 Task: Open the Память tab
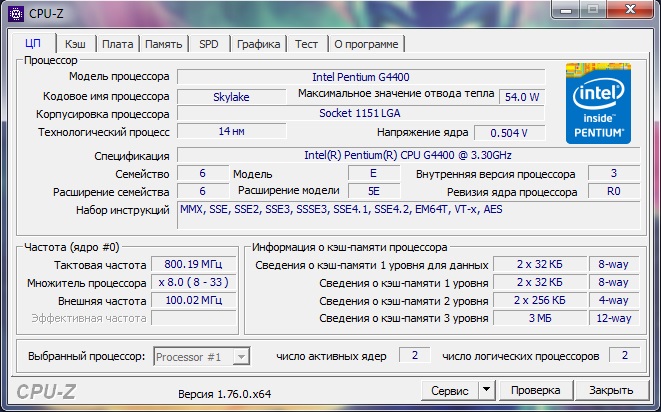(164, 44)
